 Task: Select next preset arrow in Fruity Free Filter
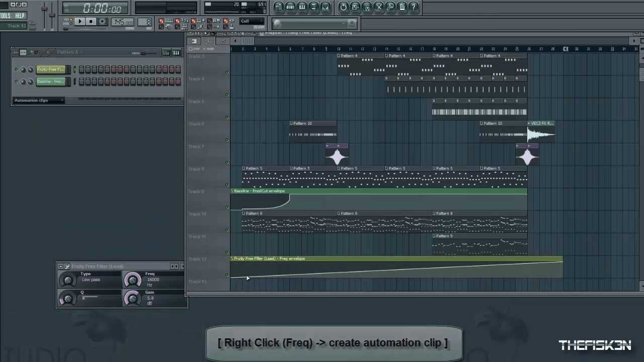click(177, 266)
